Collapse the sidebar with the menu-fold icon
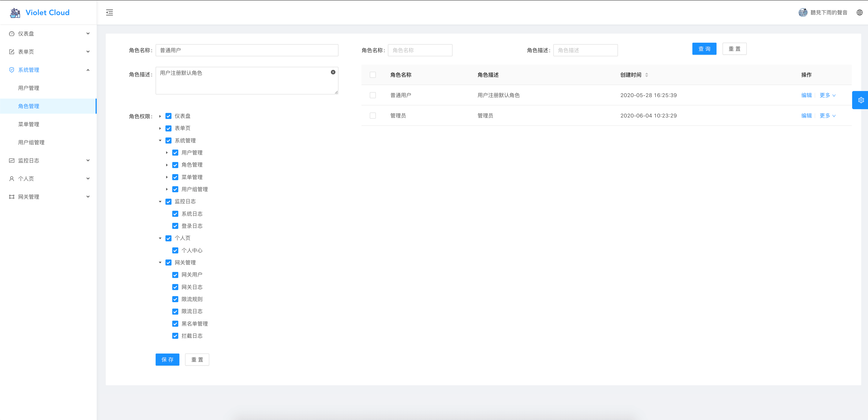The height and width of the screenshot is (420, 868). (110, 12)
